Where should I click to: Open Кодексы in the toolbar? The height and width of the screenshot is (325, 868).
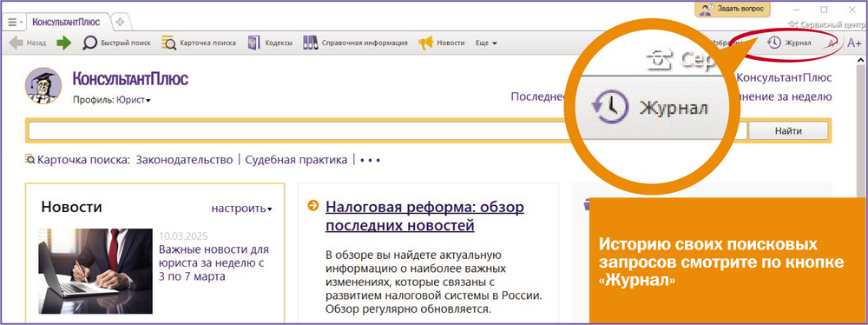(270, 43)
